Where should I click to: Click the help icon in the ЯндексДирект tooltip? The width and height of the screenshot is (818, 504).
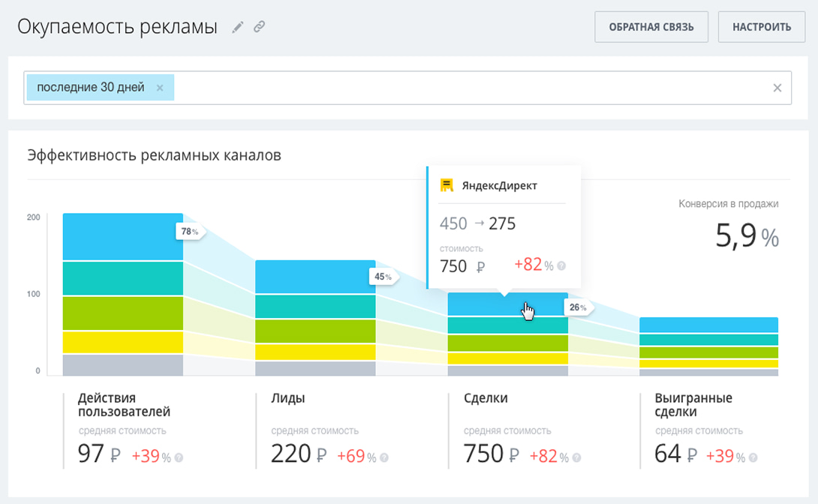tap(561, 265)
